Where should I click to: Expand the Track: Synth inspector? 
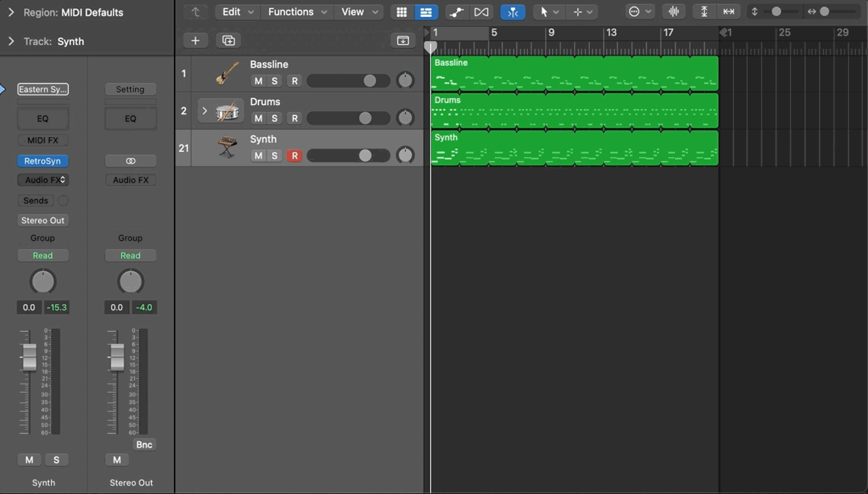click(x=11, y=41)
